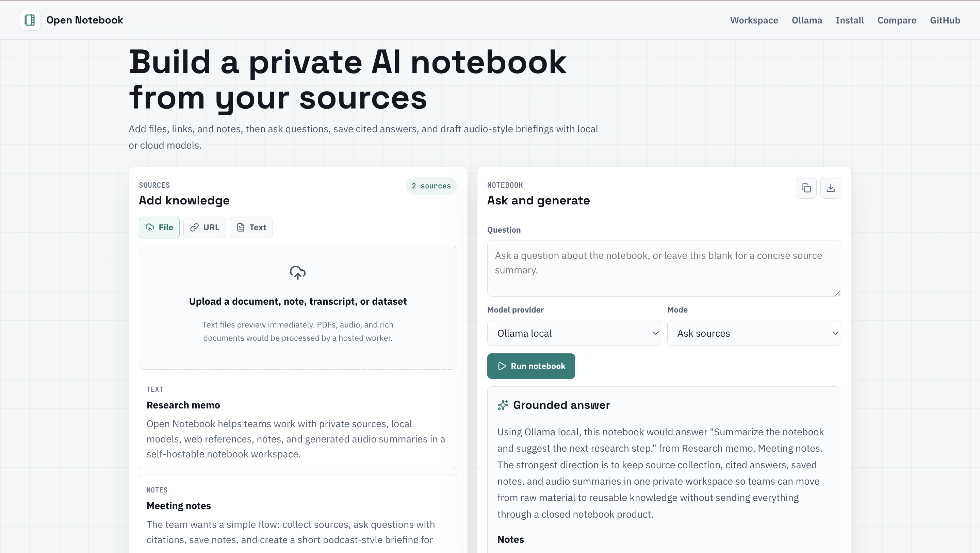Click the question input textarea
The image size is (980, 553).
tap(664, 269)
